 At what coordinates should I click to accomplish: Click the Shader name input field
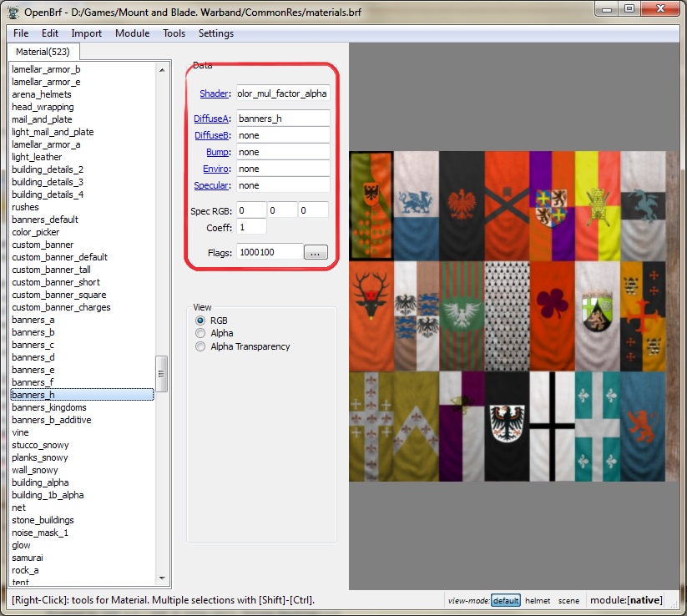[283, 93]
